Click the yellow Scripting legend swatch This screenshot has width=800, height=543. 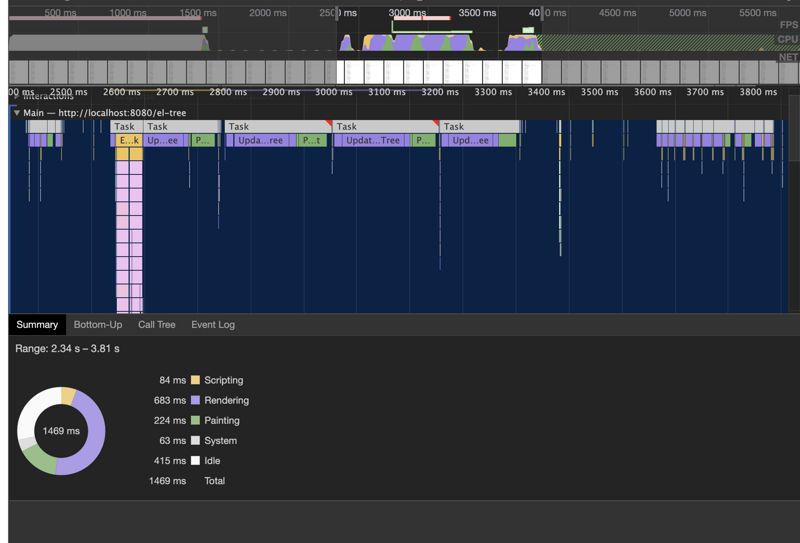click(x=195, y=381)
